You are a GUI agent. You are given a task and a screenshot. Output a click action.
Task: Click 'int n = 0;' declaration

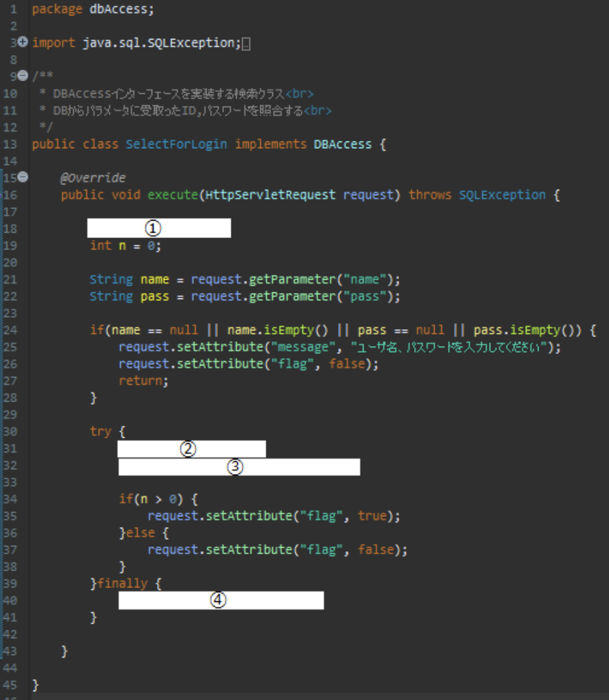coord(125,245)
